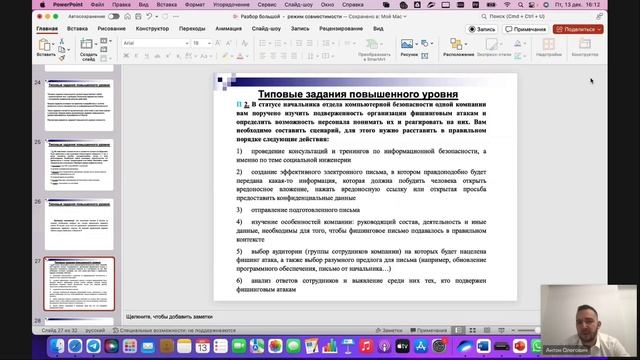
Task: Click the Home icon in title bar
Action: (x=128, y=16)
